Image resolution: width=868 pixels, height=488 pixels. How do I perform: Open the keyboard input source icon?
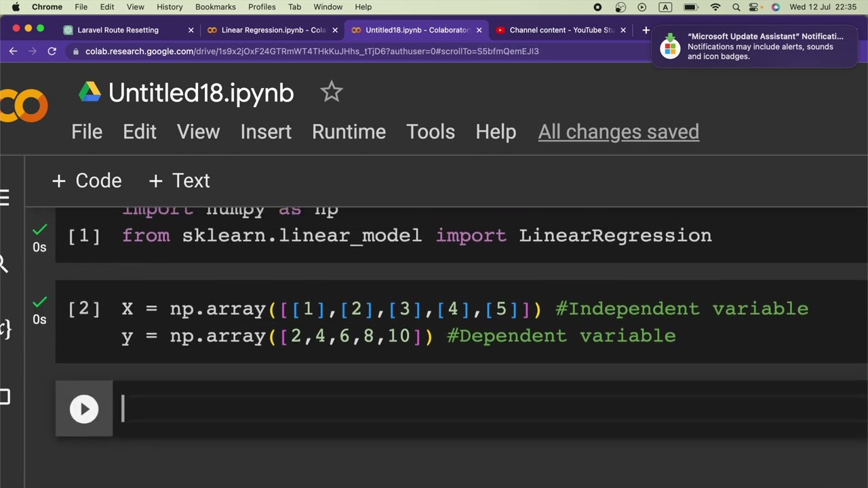point(665,7)
